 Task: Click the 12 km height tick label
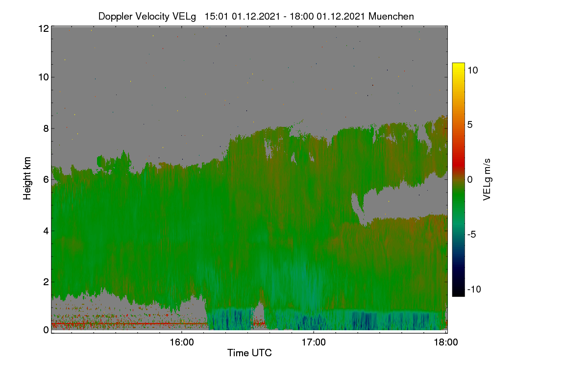point(43,28)
